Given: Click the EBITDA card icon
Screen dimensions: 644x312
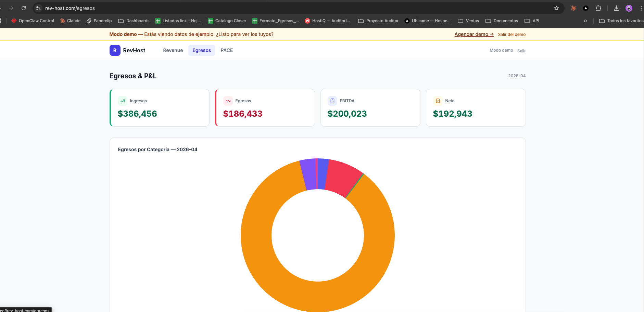Looking at the screenshot, I should [332, 101].
